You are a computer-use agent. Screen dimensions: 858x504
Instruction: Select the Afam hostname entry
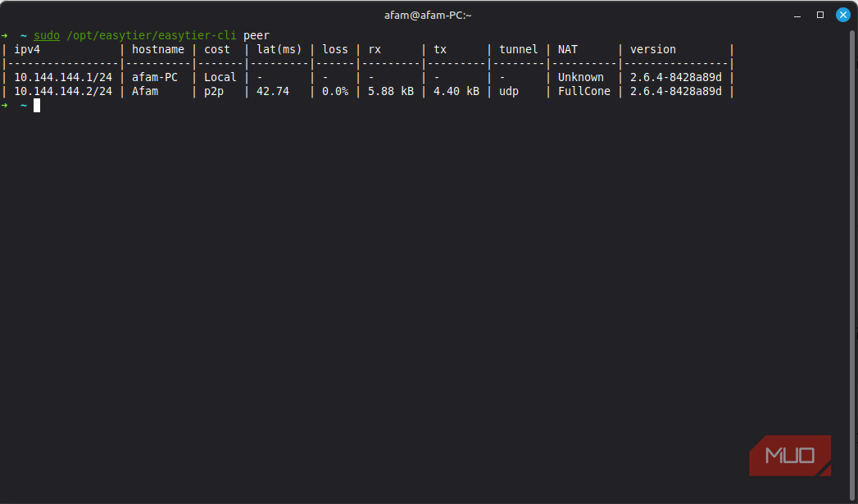point(145,92)
